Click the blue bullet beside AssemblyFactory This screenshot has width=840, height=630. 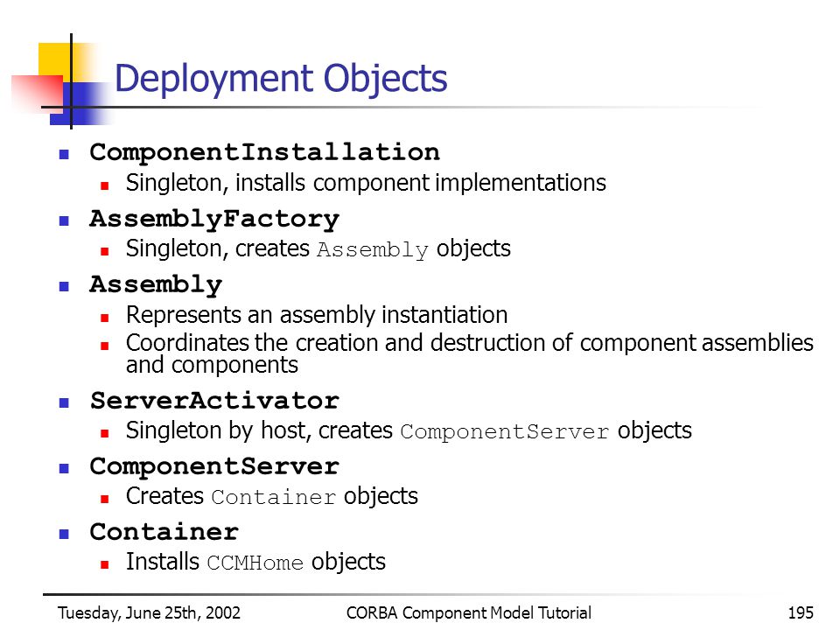pos(64,220)
